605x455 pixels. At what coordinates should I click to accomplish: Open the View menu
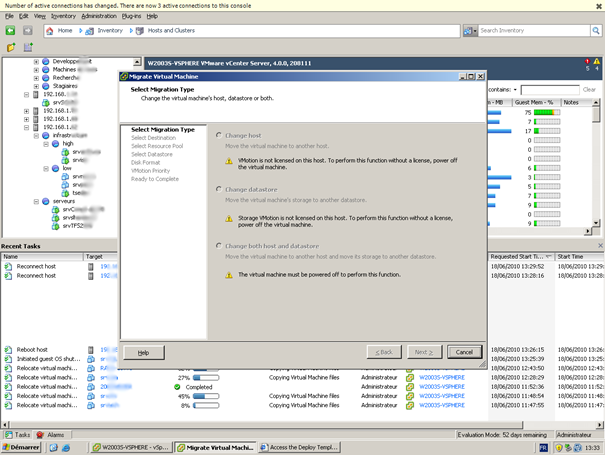click(39, 16)
